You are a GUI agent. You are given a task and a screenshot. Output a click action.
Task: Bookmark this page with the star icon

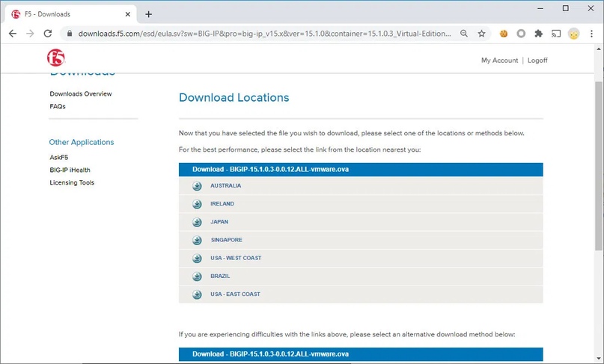481,34
